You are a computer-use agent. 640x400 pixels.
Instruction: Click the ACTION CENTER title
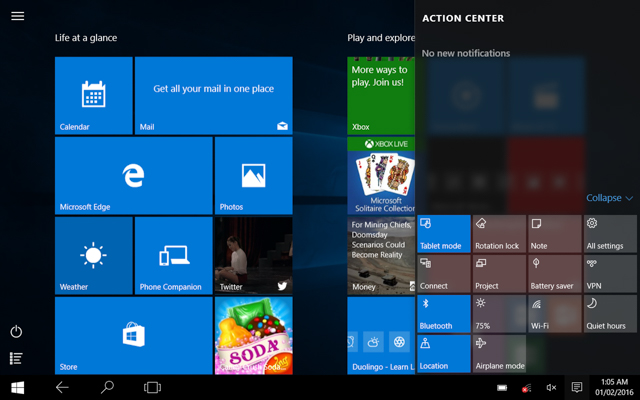click(x=463, y=18)
